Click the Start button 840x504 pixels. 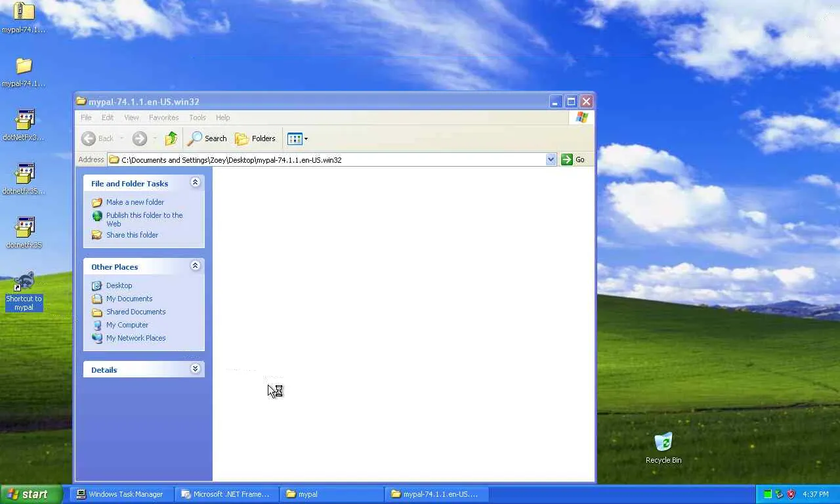click(31, 494)
